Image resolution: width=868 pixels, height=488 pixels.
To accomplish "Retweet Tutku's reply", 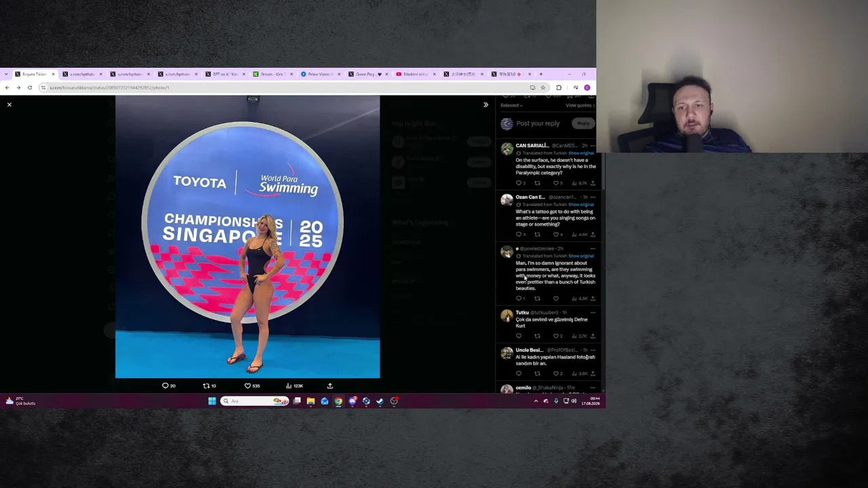I will click(537, 336).
